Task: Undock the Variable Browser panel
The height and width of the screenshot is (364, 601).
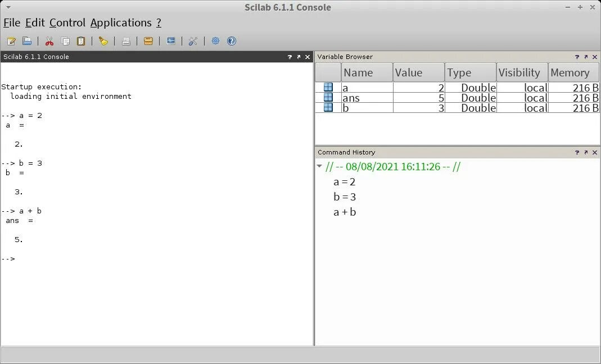Action: pyautogui.click(x=586, y=57)
